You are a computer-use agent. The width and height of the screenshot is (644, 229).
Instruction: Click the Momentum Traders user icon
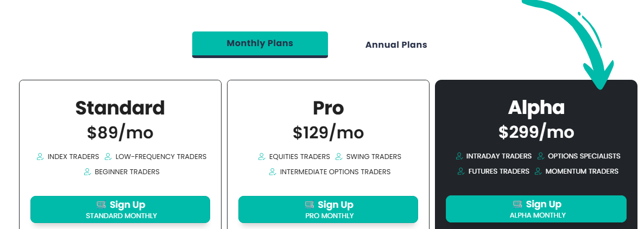pos(538,171)
